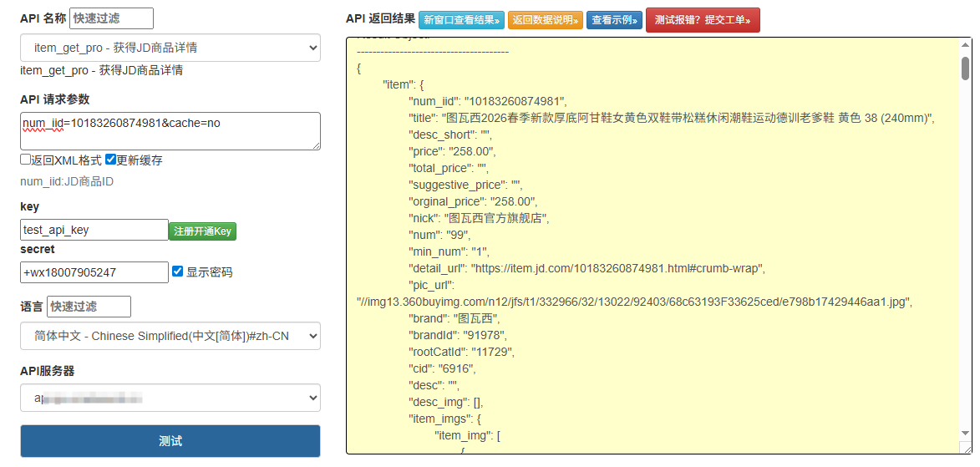Click the "cid": "6916" line
The width and height of the screenshot is (980, 467).
(443, 368)
